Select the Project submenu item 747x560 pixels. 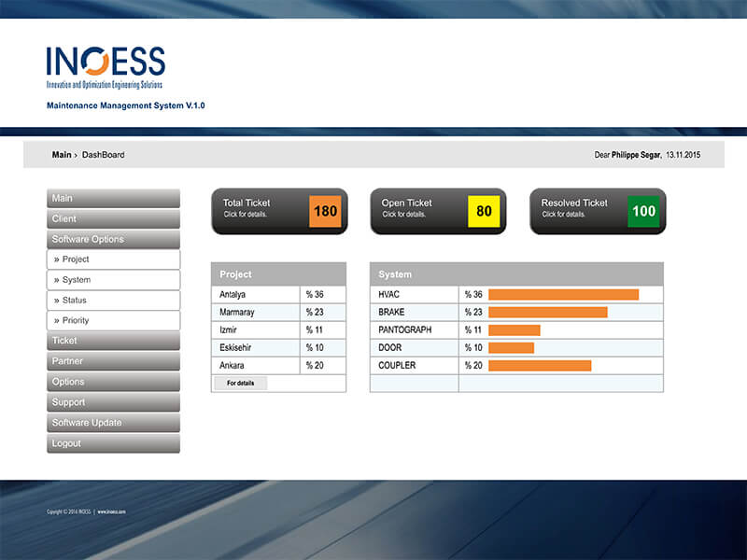[x=113, y=259]
